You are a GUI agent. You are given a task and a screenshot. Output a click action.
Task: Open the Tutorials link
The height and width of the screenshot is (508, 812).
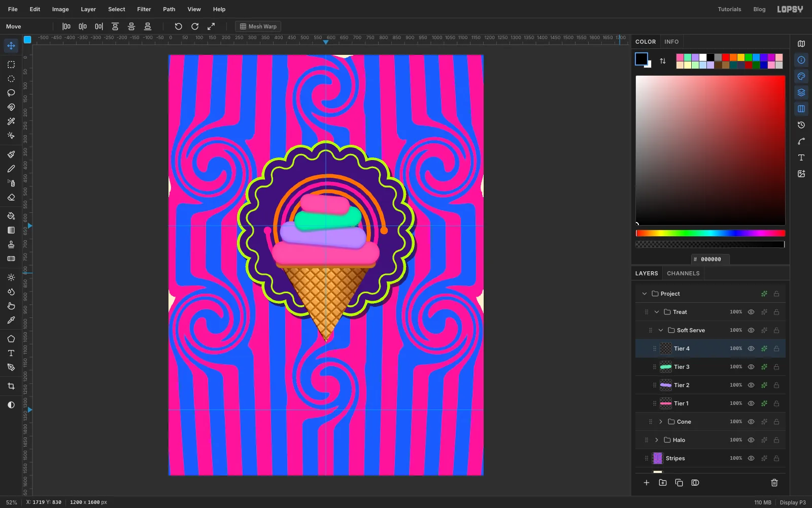(729, 9)
